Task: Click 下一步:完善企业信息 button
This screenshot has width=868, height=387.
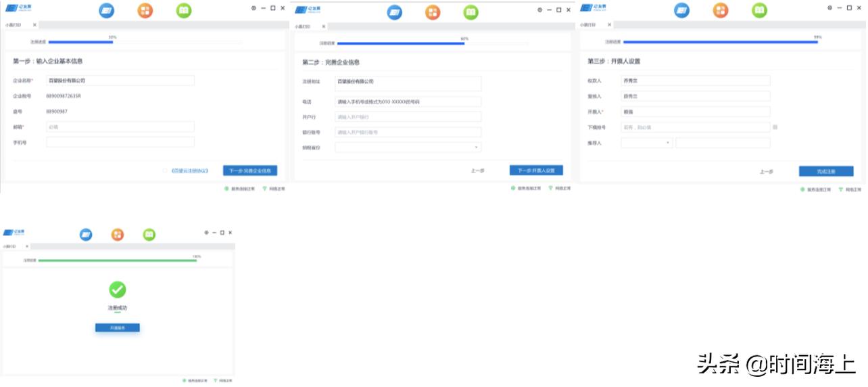Action: pos(250,170)
